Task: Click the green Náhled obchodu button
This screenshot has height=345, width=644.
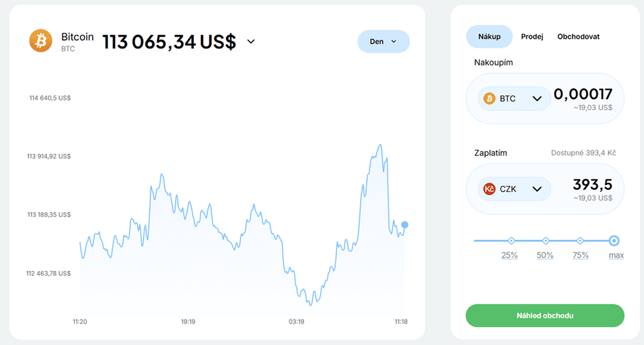Action: pyautogui.click(x=544, y=315)
